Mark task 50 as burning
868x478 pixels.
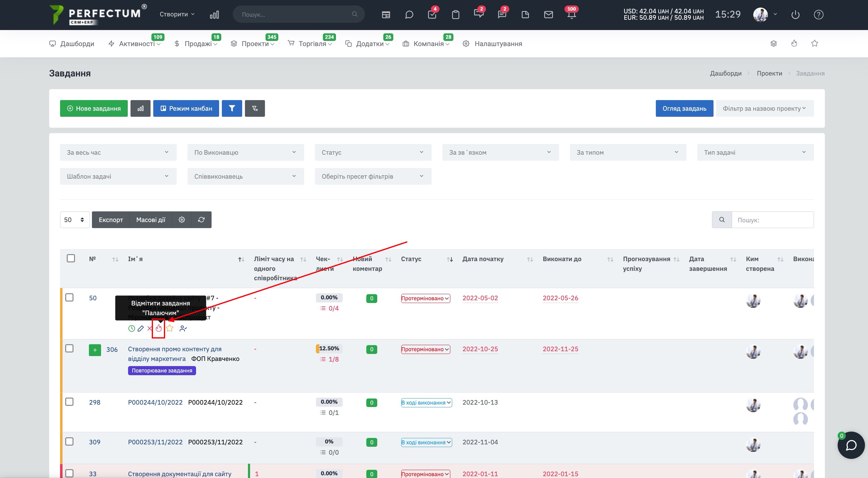pos(158,328)
